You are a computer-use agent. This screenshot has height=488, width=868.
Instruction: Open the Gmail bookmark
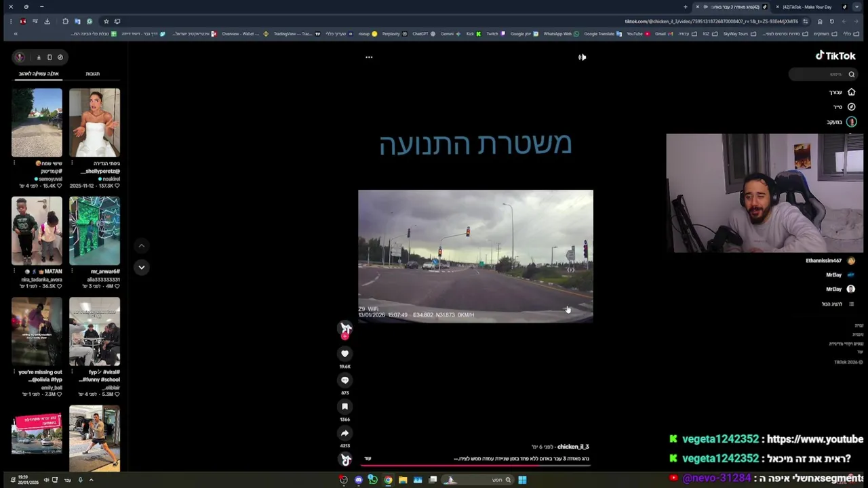pos(664,34)
